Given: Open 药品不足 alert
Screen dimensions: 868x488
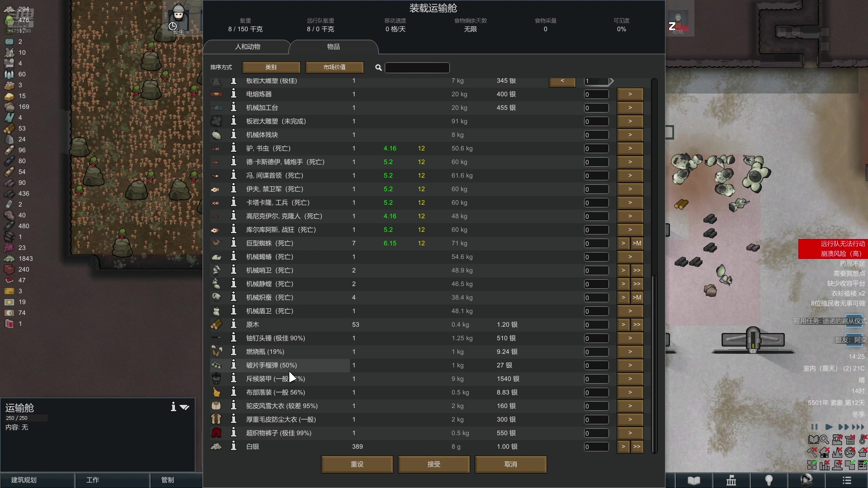Looking at the screenshot, I should 852,263.
